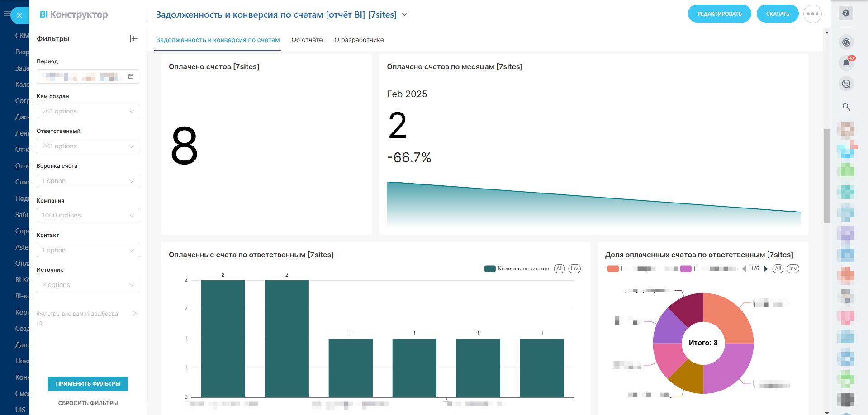Open the help question mark icon

pyautogui.click(x=846, y=14)
